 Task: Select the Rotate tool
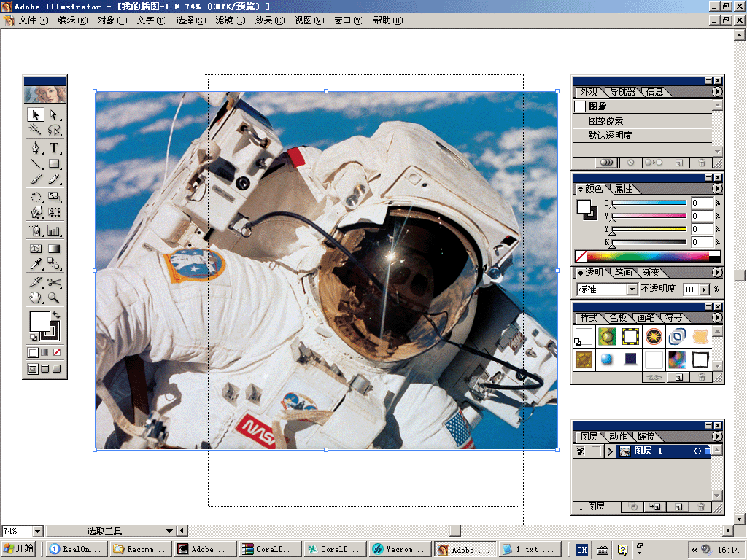click(36, 197)
